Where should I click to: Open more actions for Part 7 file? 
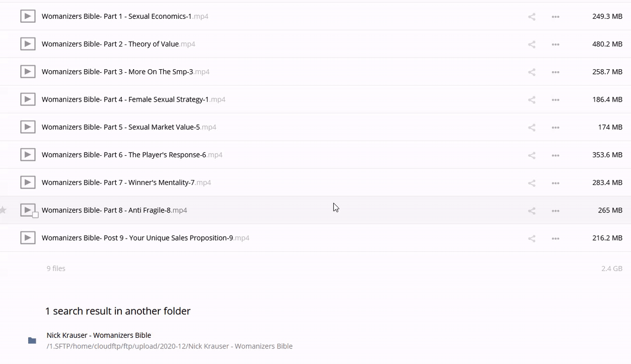coord(555,183)
